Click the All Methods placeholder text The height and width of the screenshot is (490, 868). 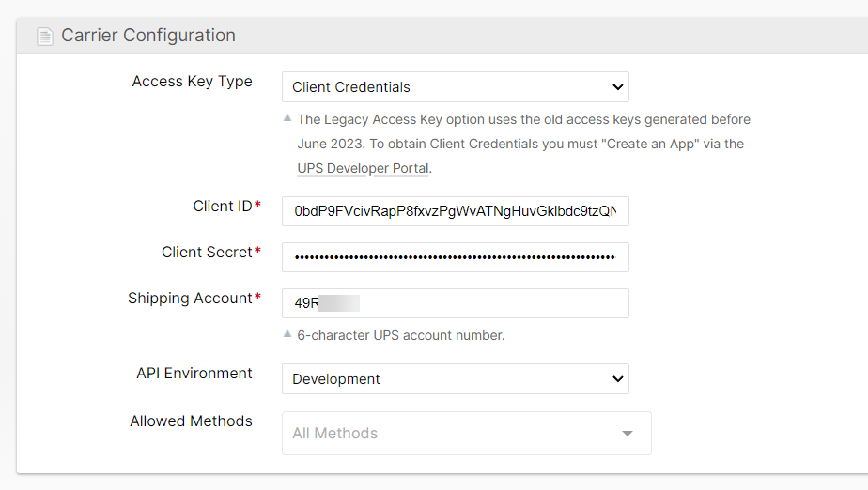coord(335,434)
